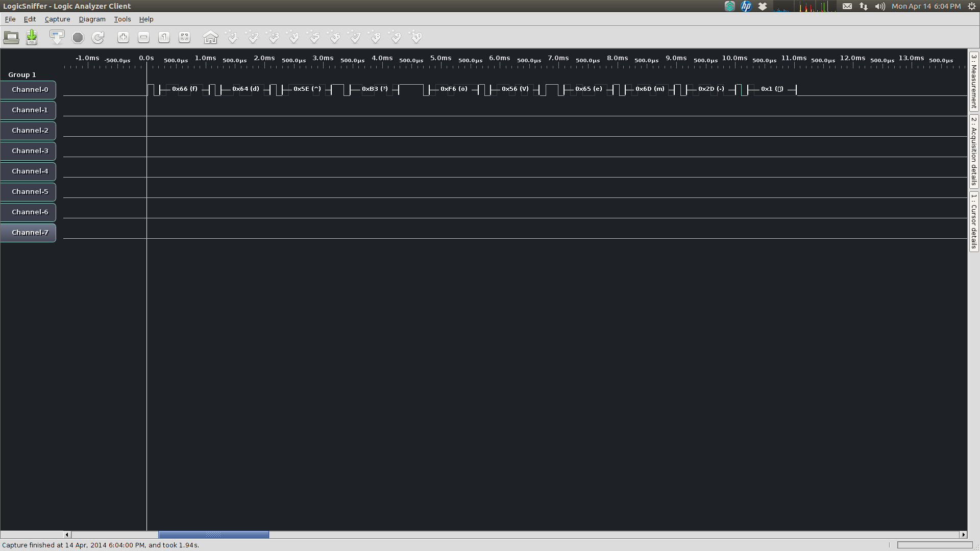Select the Channel-0 label button
This screenshot has height=551, width=980.
[29, 90]
